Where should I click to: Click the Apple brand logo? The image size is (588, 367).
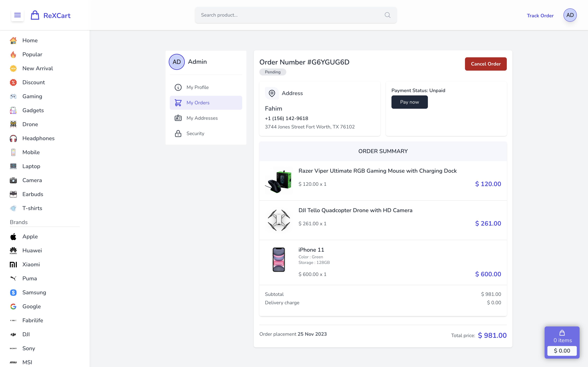click(x=13, y=237)
